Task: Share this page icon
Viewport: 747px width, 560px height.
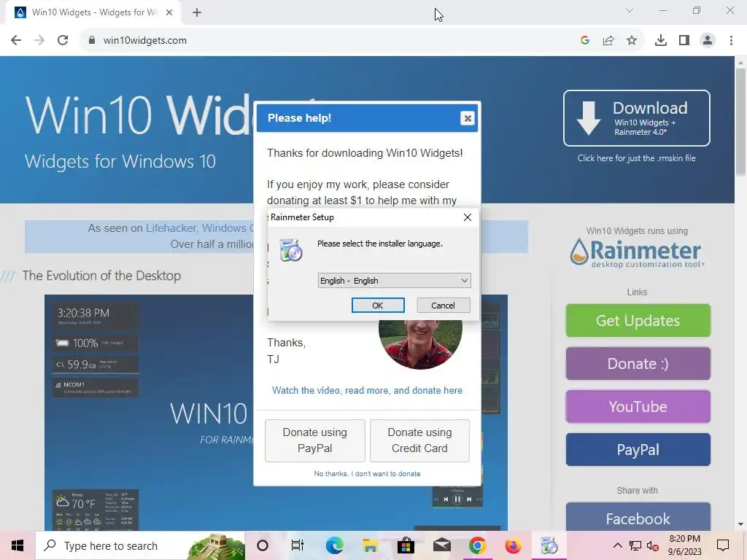Action: [608, 41]
